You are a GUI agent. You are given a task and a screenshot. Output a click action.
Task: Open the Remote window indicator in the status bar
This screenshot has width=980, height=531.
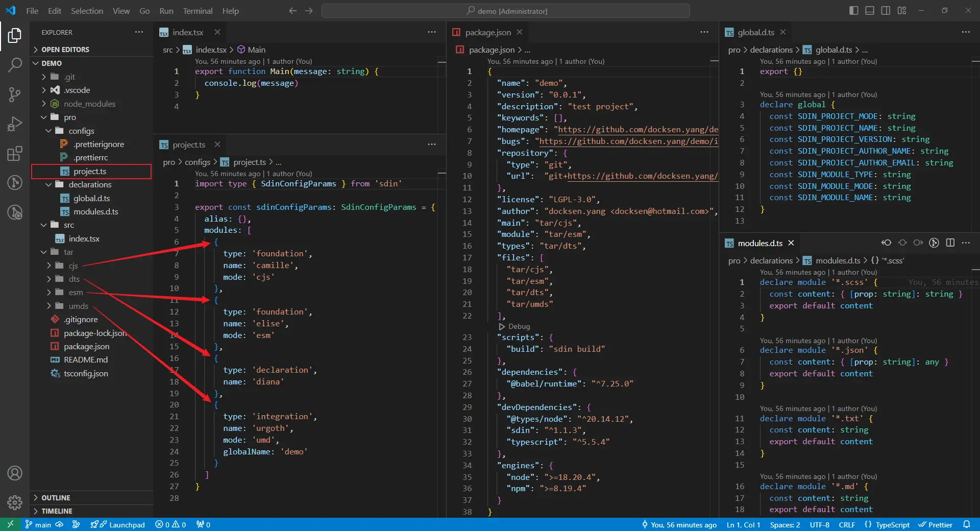click(10, 524)
